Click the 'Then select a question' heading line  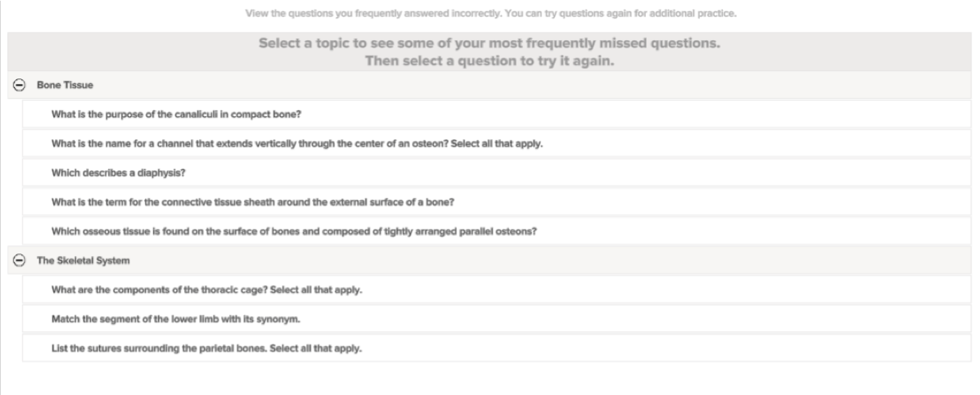coord(490,61)
